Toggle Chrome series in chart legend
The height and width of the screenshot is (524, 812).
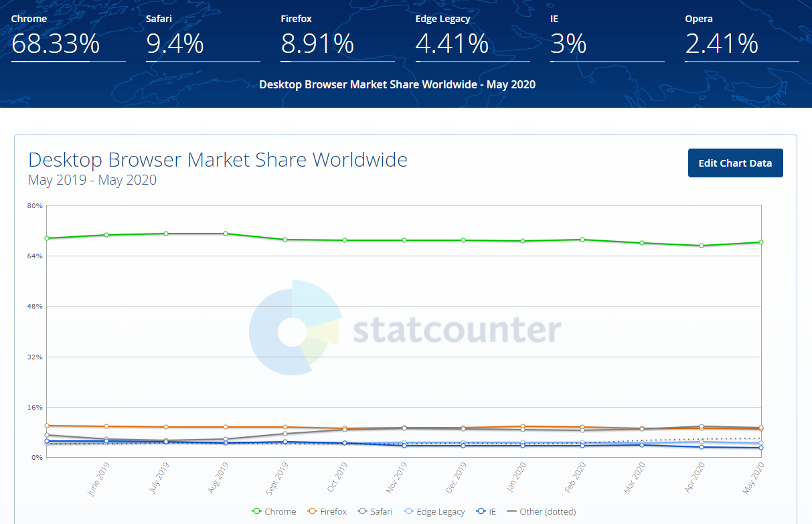pos(274,511)
